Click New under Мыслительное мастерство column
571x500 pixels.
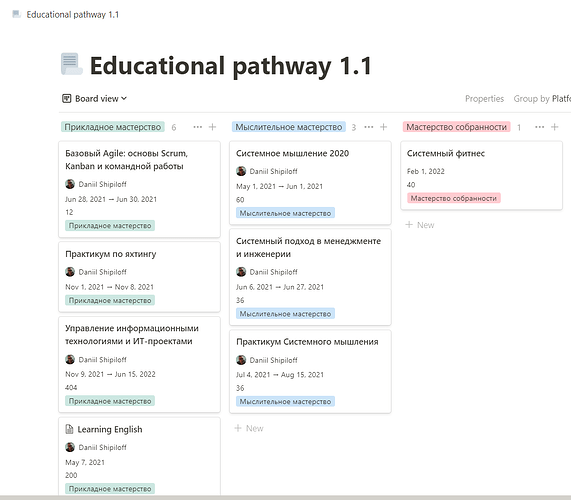point(249,428)
